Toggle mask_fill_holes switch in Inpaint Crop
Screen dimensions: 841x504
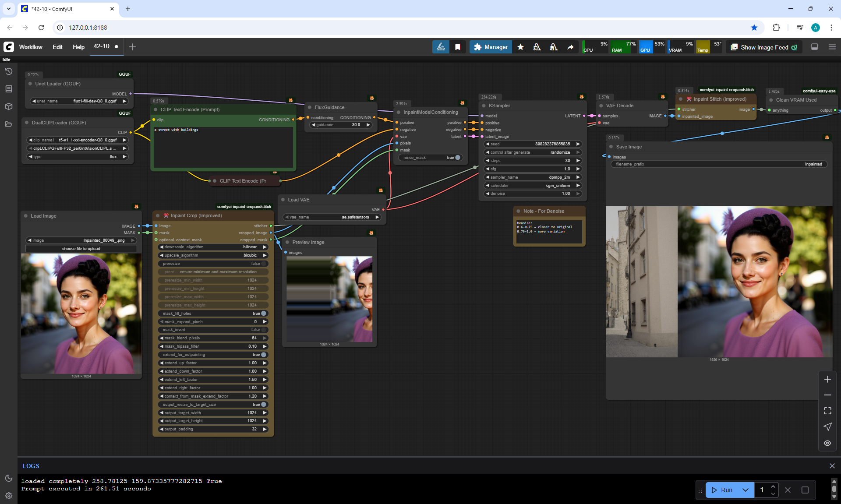(x=263, y=314)
